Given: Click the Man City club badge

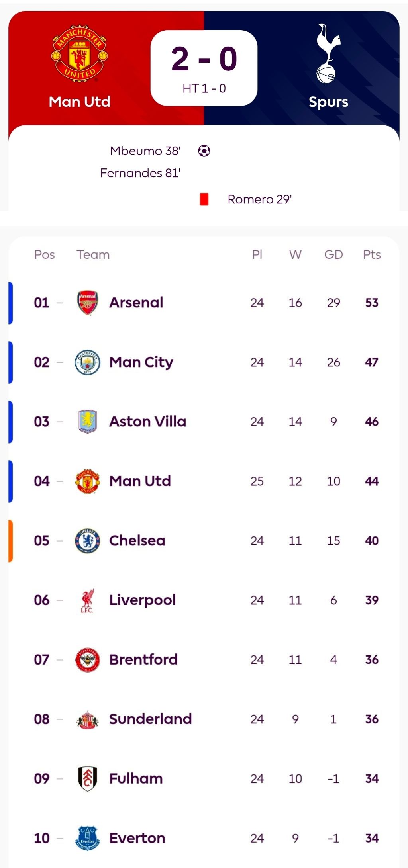Looking at the screenshot, I should [x=87, y=362].
